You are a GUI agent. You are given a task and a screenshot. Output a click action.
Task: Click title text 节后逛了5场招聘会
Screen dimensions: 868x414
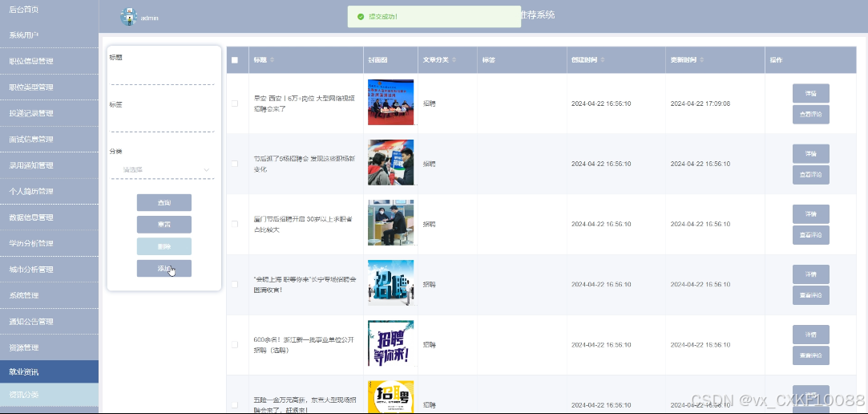[x=304, y=164]
